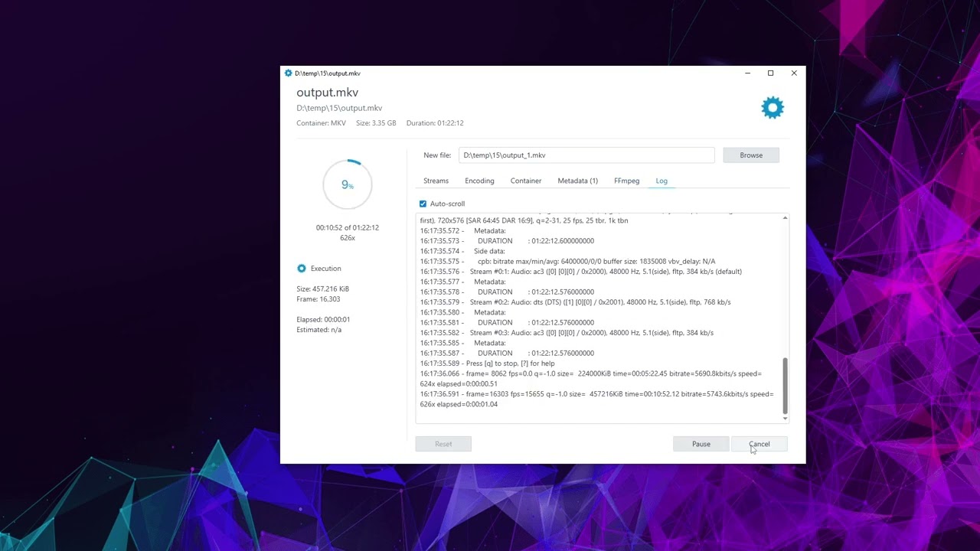The height and width of the screenshot is (551, 980).
Task: Minimize the output.mkv window
Action: [x=747, y=73]
